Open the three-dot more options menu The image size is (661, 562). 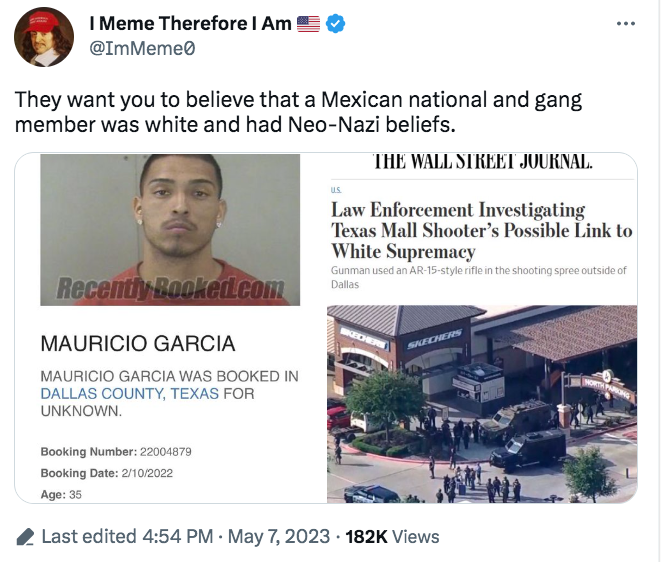point(626,24)
